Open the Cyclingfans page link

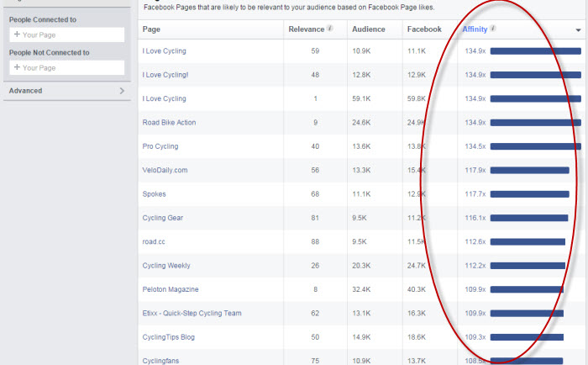coord(160,361)
